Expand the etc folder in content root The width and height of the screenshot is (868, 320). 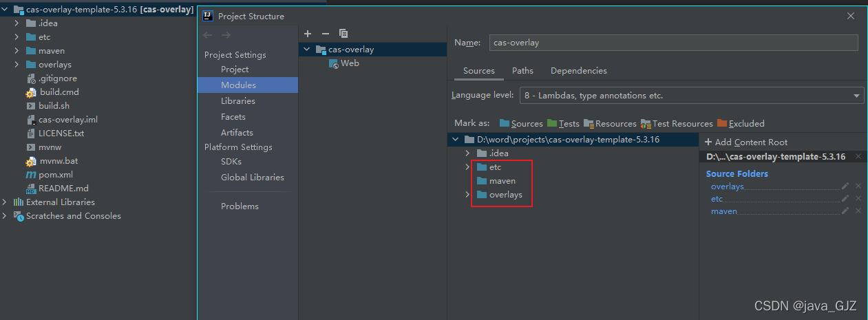[467, 167]
